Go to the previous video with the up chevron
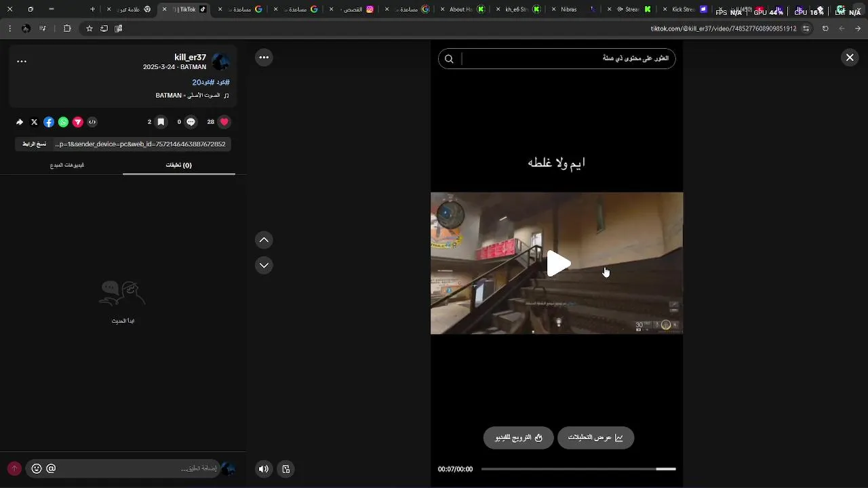This screenshot has width=868, height=488. tap(264, 240)
